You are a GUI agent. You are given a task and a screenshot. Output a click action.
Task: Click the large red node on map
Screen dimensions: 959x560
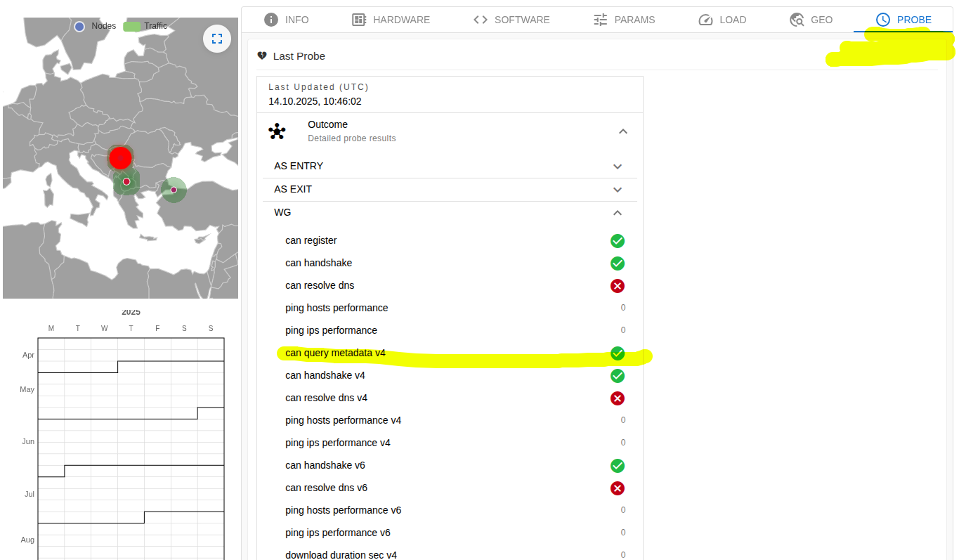click(x=120, y=158)
